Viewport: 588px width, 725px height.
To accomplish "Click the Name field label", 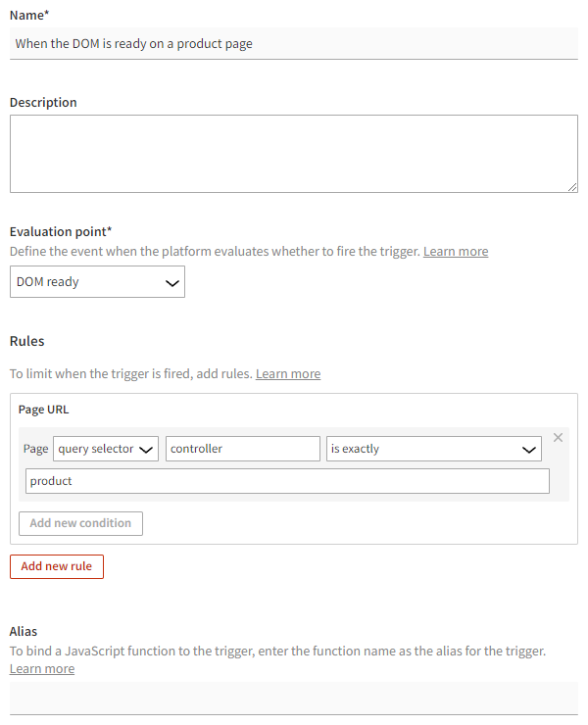I will (x=28, y=15).
